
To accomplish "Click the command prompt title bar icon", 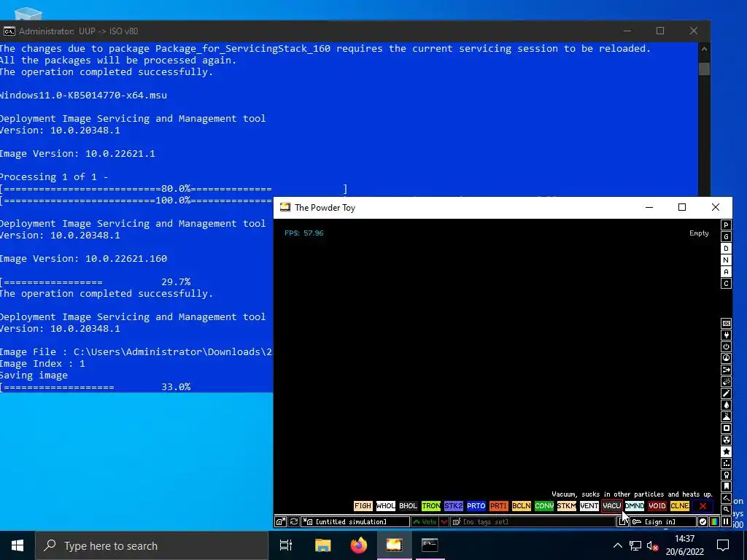I will (x=9, y=31).
